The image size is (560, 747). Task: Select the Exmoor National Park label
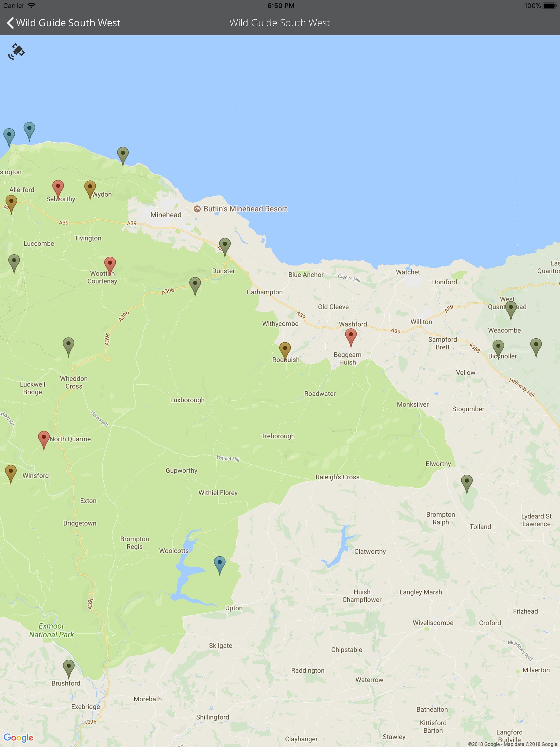click(51, 630)
